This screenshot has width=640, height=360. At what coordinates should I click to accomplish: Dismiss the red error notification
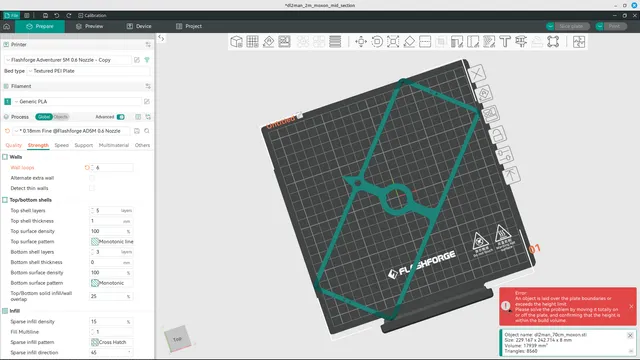tap(631, 306)
